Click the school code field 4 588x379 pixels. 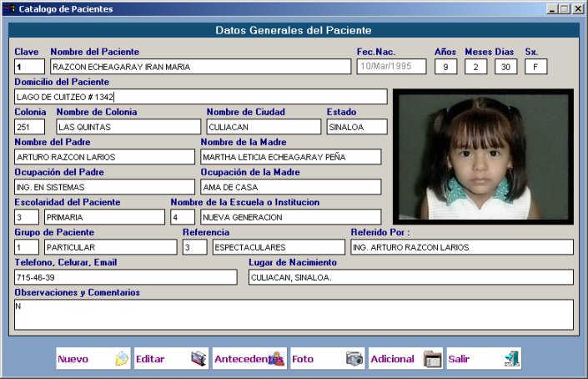(183, 217)
